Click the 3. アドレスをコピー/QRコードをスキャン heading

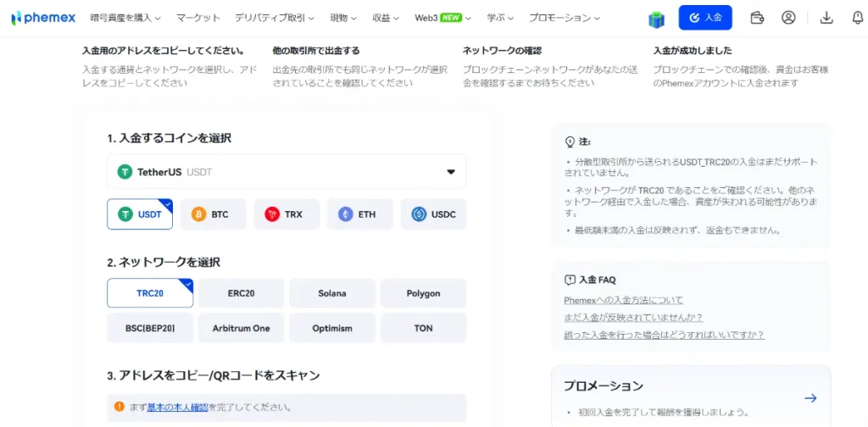(214, 375)
